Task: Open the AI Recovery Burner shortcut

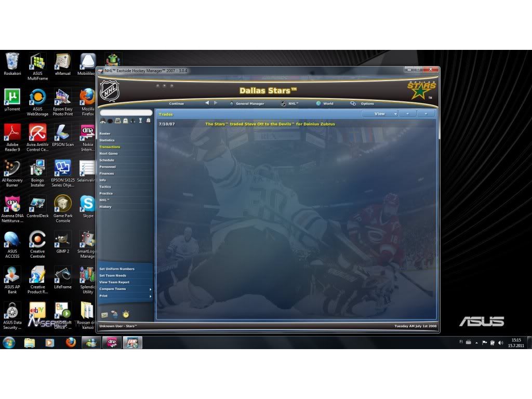Action: [x=12, y=173]
